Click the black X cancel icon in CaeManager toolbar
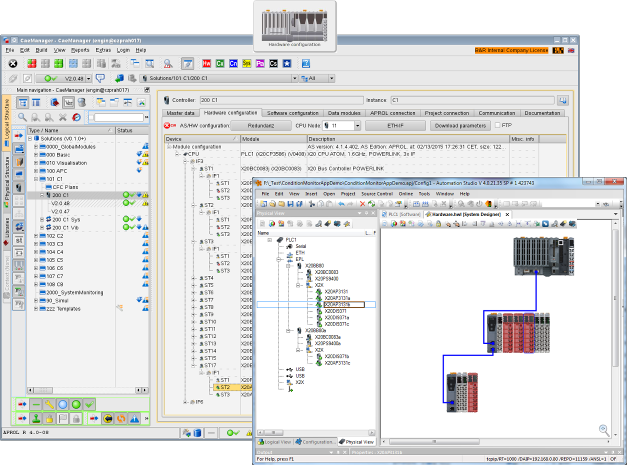The image size is (627, 465). coord(13,64)
